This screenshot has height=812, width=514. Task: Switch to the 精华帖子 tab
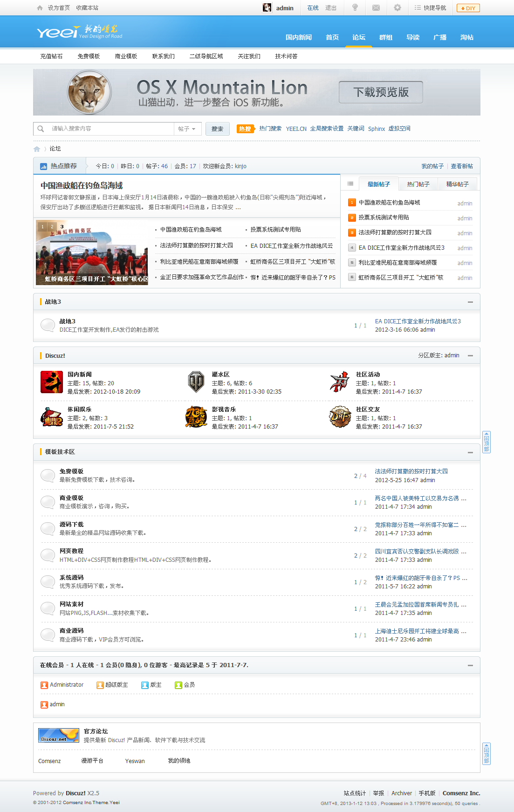[x=458, y=184]
